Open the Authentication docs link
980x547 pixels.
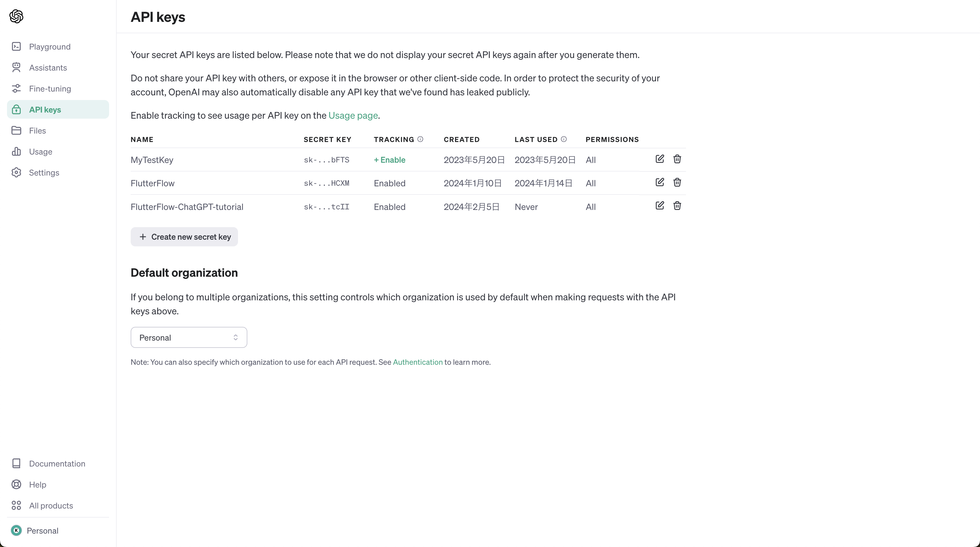pos(417,362)
